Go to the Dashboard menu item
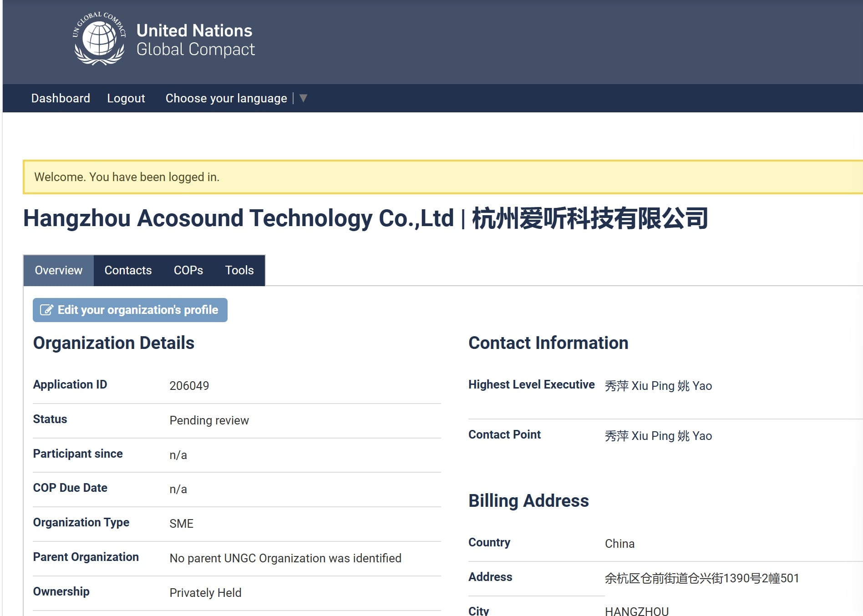Screen dimensions: 863x616 click(x=61, y=98)
